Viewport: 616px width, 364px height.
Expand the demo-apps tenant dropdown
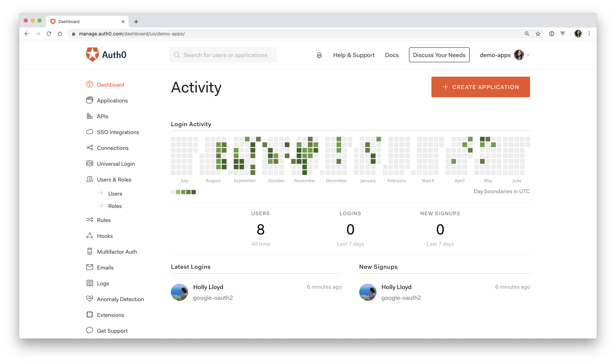tap(528, 55)
